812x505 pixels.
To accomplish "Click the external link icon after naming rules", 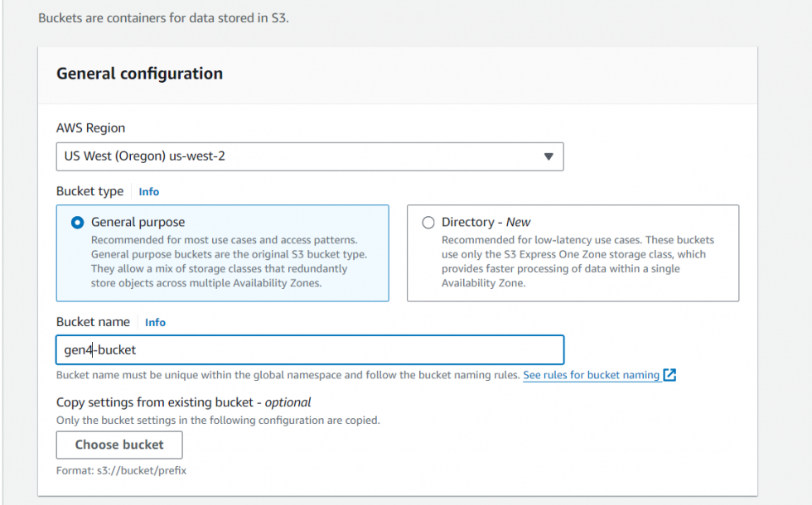I will (x=669, y=375).
